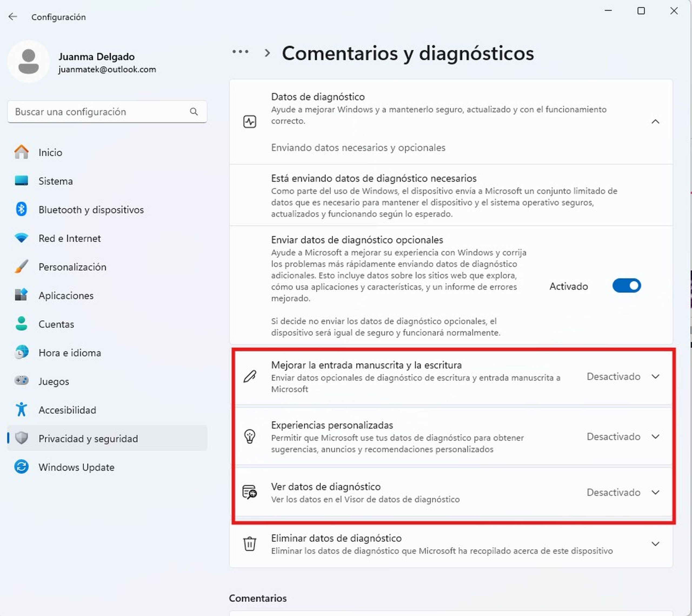Click the Ver datos de diagnóstico icon
The image size is (692, 616).
coord(250,492)
